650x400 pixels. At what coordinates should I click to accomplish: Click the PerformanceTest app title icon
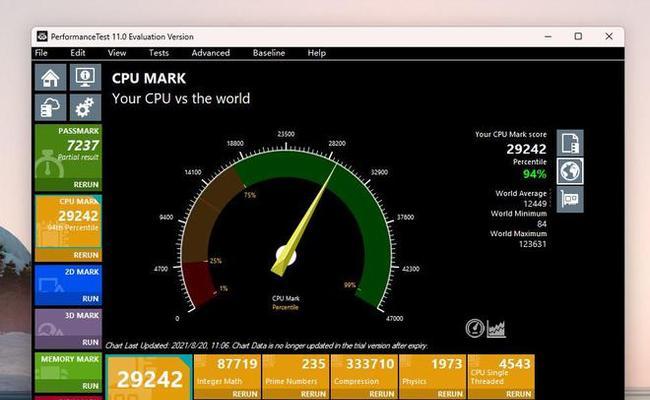pyautogui.click(x=42, y=36)
